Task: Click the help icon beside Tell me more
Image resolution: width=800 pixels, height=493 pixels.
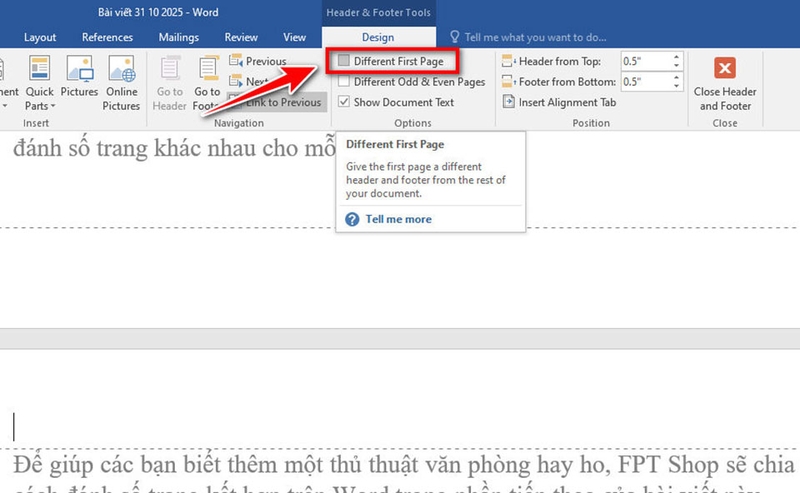Action: 352,219
